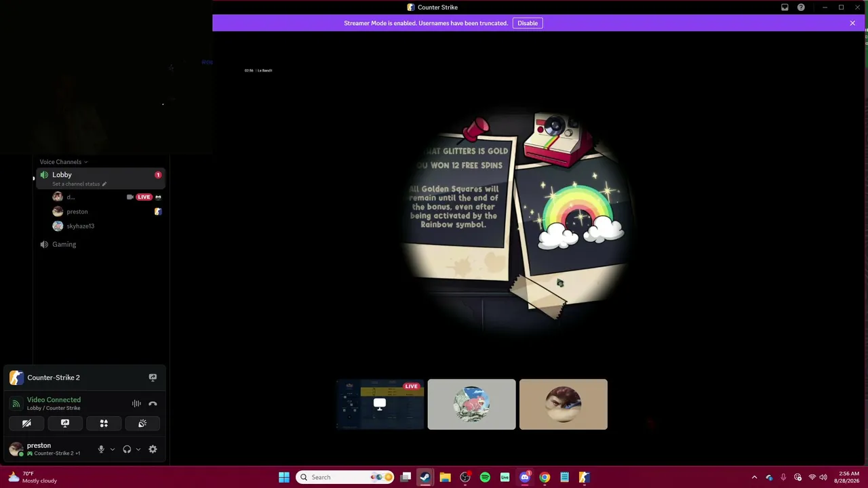Stream Counter-Strike 2 using the screen icon

pos(153,378)
